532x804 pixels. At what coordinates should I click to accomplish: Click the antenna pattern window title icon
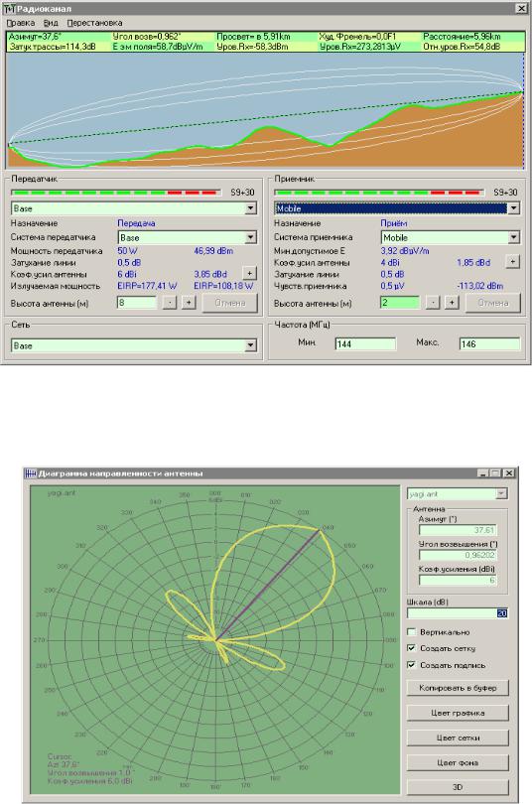point(30,473)
